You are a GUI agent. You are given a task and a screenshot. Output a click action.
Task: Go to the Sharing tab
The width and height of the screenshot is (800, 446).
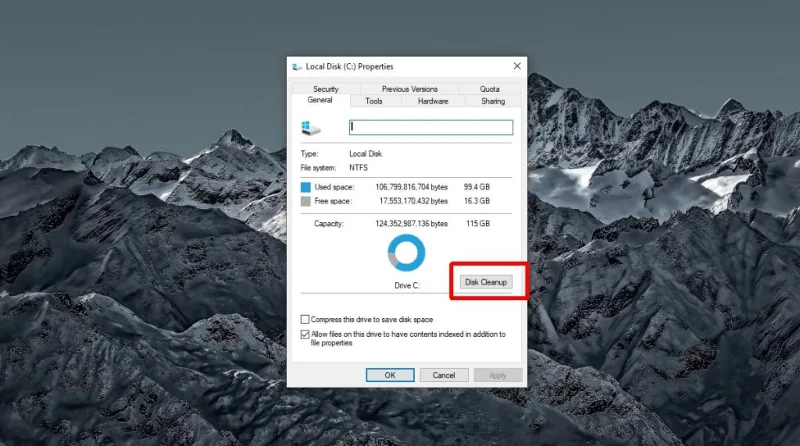click(x=493, y=101)
